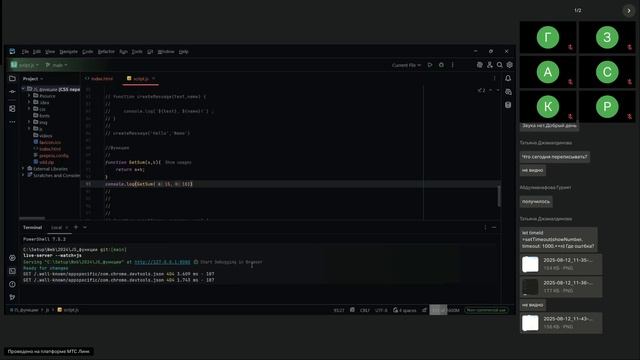Go to next page of webinar participants
Image resolution: width=640 pixels, height=360 pixels.
tap(629, 11)
